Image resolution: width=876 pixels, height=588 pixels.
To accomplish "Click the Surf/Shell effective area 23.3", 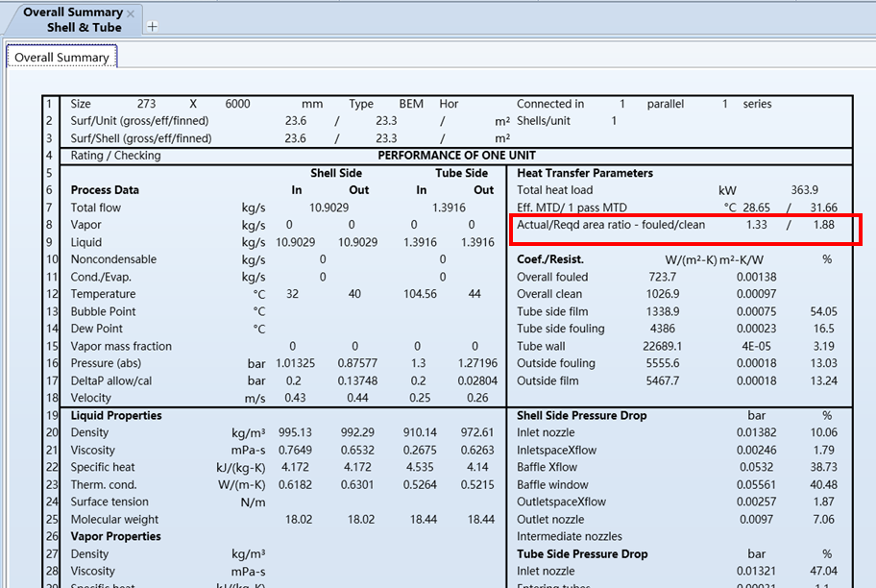I will [386, 138].
